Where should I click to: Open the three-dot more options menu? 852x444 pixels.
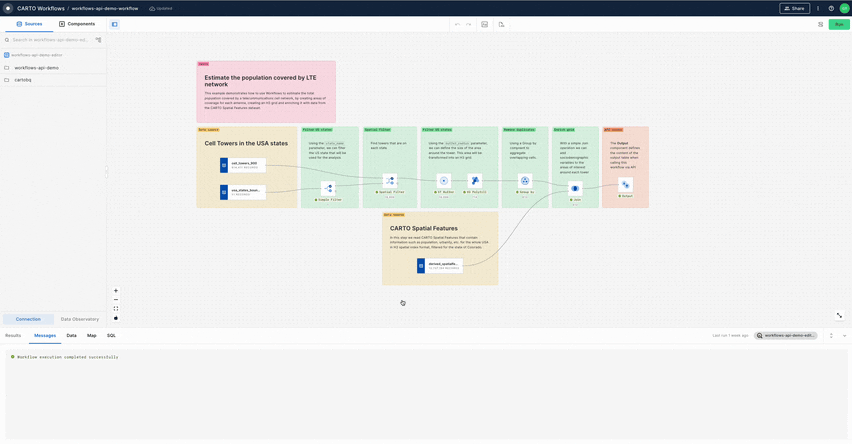pos(818,8)
